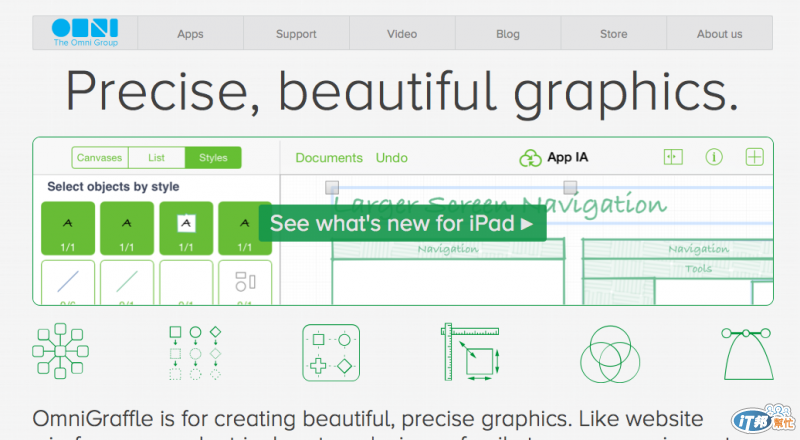Select the shapes group style tile
800x440 pixels.
click(x=245, y=282)
